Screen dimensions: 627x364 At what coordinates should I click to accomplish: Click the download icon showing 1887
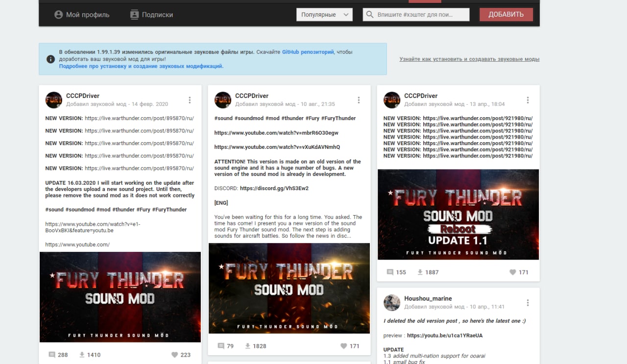(420, 272)
